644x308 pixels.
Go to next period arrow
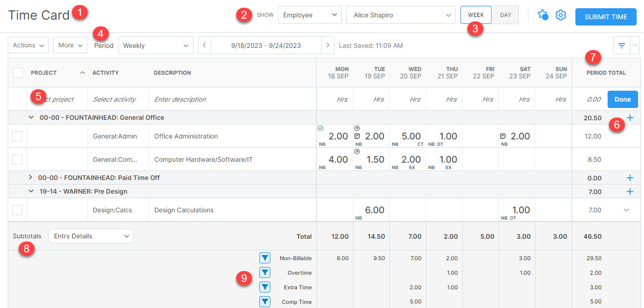coord(328,46)
